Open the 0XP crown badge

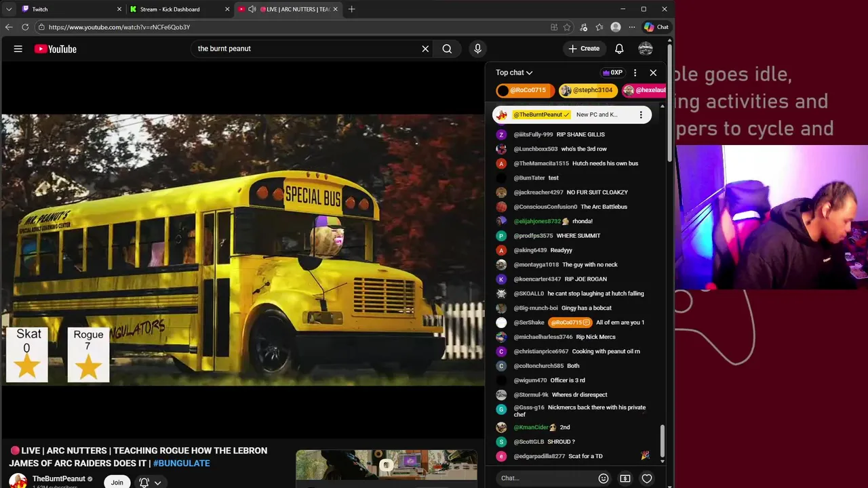click(x=612, y=73)
